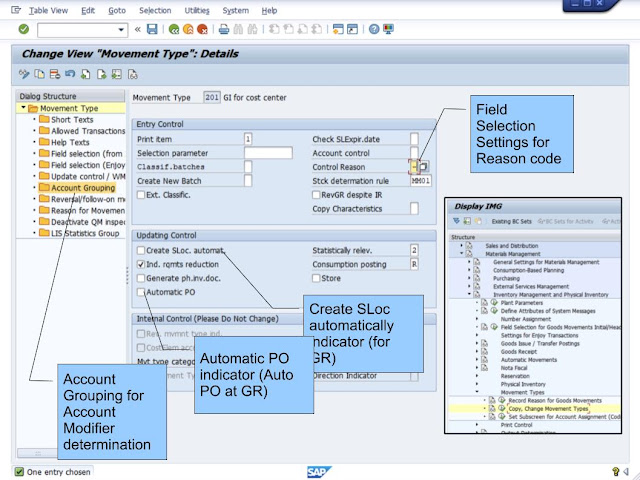Toggle Display/Change pencil-glasses icon

[x=24, y=74]
